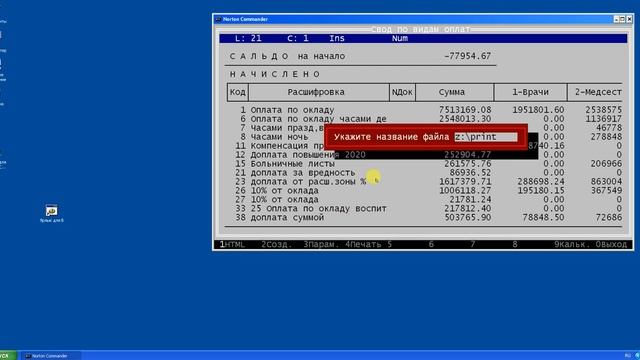
Task: Click the 'L: 21' status indicator
Action: (248, 38)
